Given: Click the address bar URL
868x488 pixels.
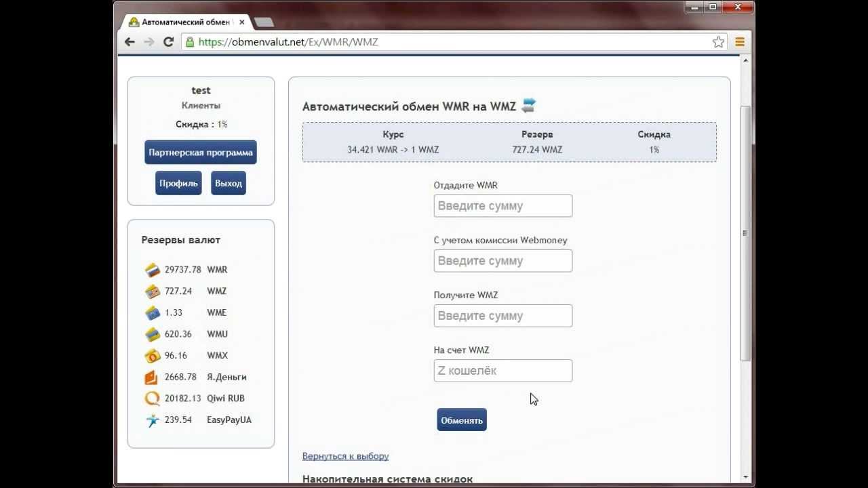Looking at the screenshot, I should [x=288, y=42].
